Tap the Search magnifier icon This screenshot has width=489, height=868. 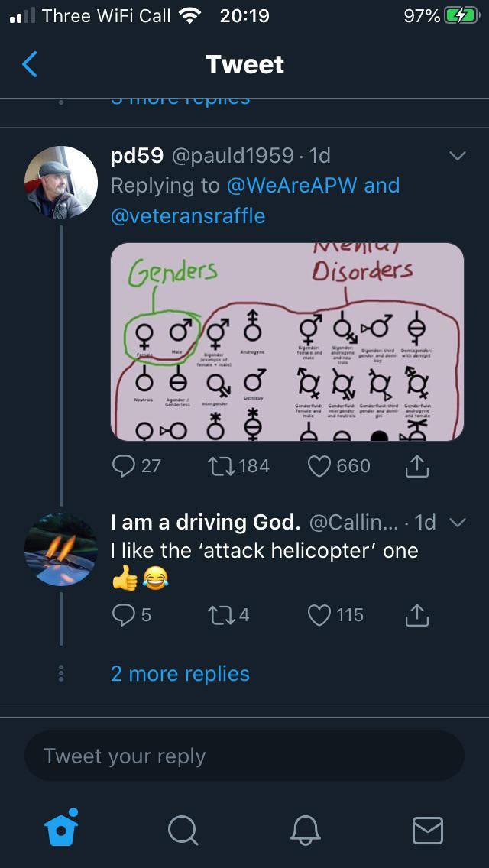[184, 832]
